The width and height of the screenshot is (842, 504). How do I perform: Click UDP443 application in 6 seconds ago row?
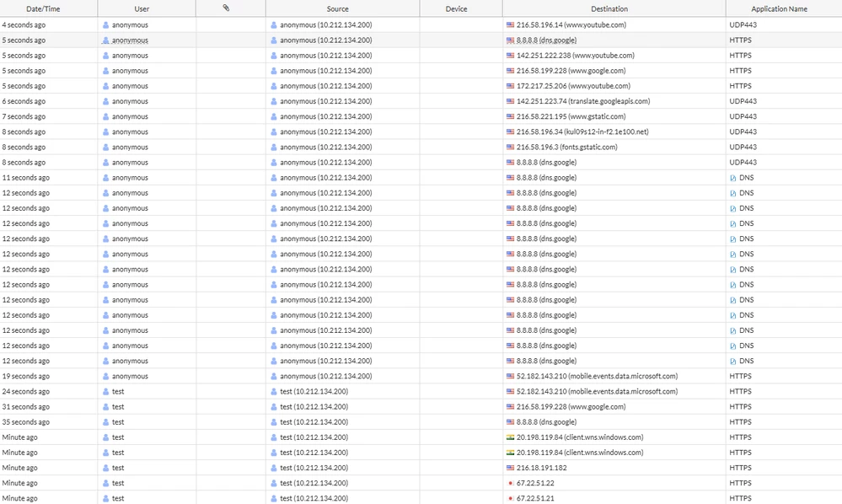tap(743, 101)
